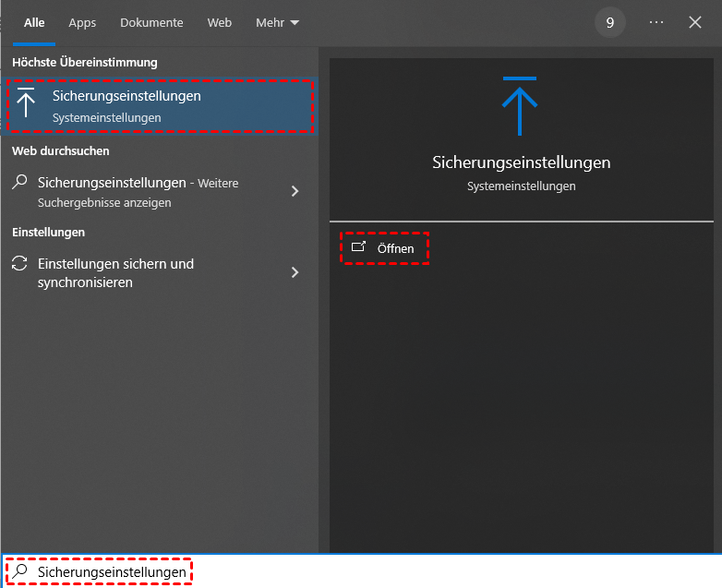Click the sync arrows icon under Einstellungen

click(19, 264)
